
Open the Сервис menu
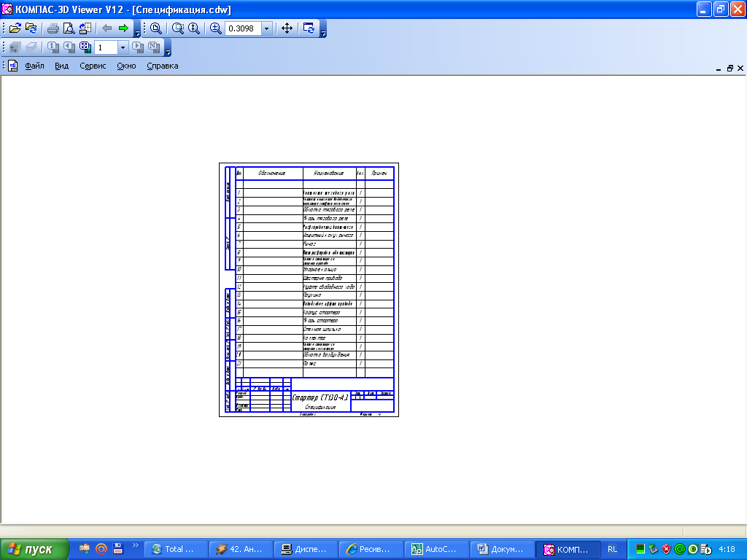pos(93,66)
